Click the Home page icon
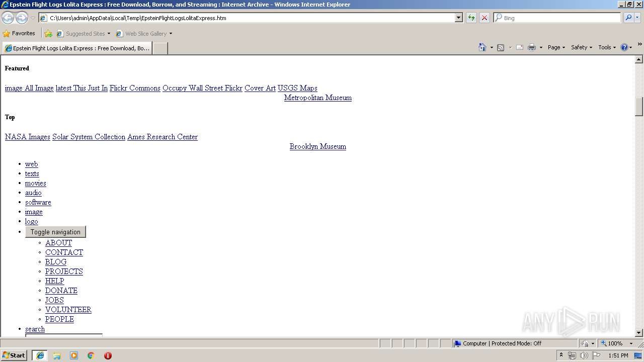This screenshot has width=644, height=362. click(482, 47)
